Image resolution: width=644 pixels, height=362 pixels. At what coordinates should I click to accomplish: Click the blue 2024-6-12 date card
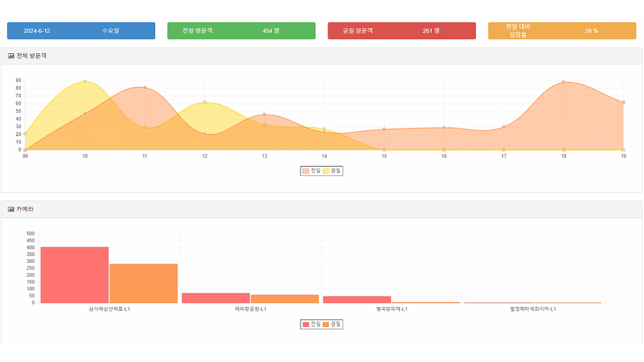[x=81, y=31]
